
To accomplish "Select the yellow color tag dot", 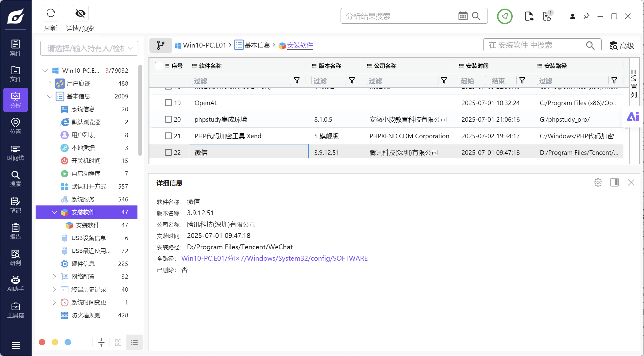I will [55, 342].
